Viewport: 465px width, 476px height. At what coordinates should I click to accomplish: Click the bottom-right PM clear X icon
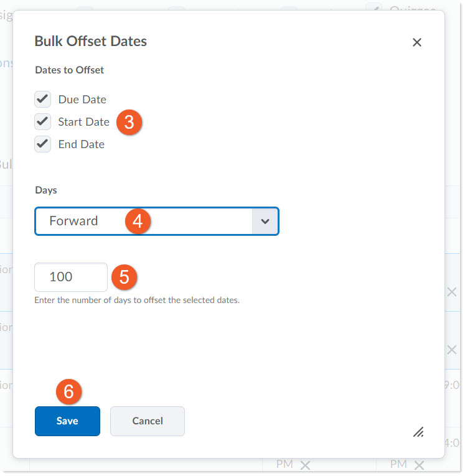point(419,465)
